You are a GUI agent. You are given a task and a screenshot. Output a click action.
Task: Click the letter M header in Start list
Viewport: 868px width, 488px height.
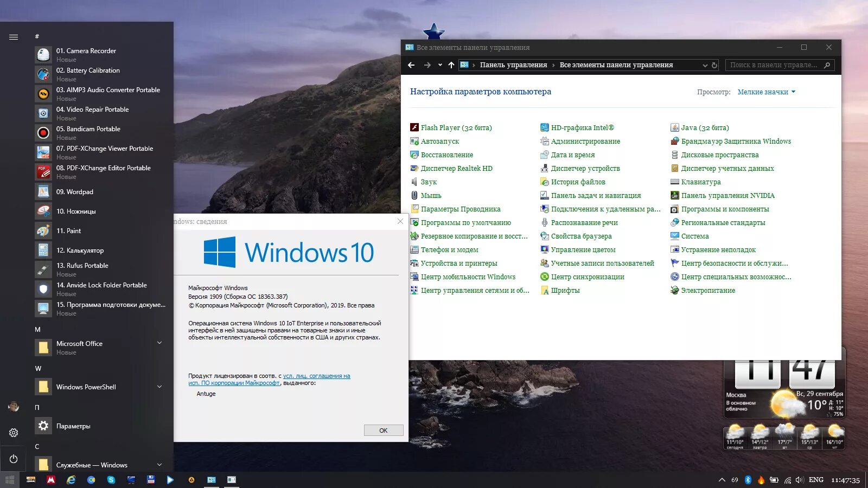tap(37, 330)
